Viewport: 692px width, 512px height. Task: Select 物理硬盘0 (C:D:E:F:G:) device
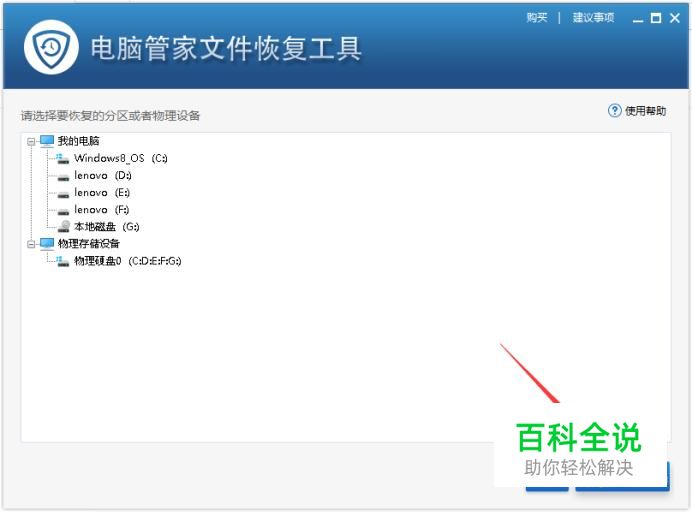click(x=128, y=261)
